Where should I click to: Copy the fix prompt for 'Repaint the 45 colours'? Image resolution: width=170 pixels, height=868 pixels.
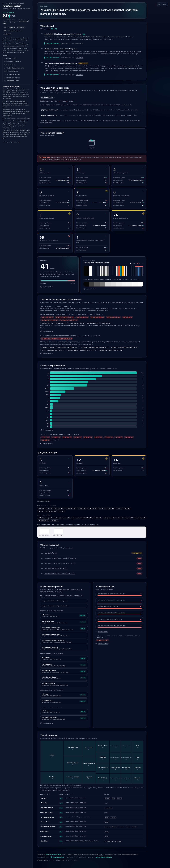(x=52, y=43)
